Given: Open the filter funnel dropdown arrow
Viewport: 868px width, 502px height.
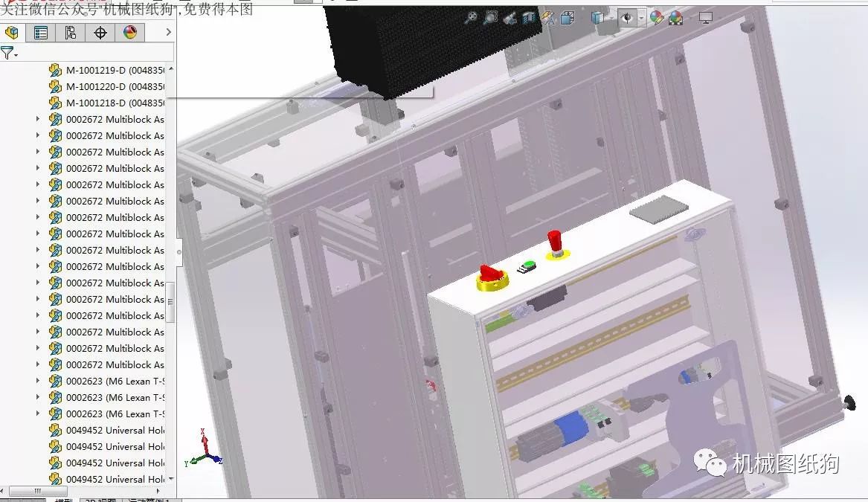Looking at the screenshot, I should (x=16, y=55).
